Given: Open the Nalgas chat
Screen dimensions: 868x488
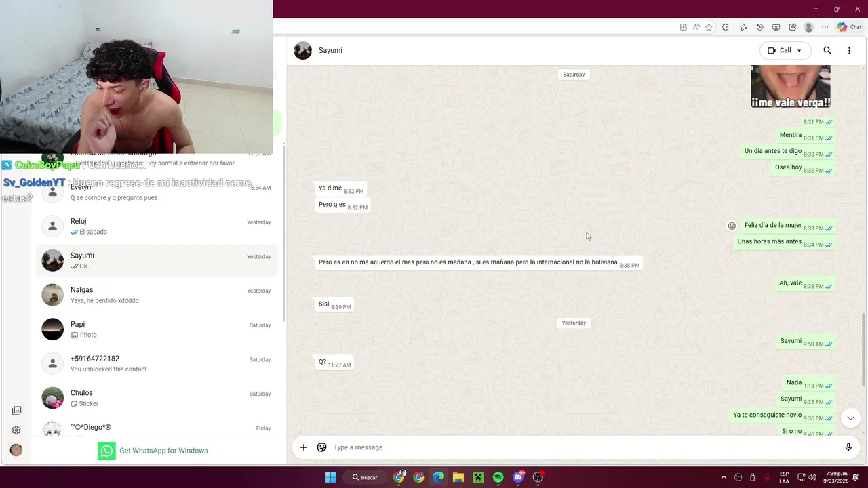Looking at the screenshot, I should pyautogui.click(x=157, y=295).
